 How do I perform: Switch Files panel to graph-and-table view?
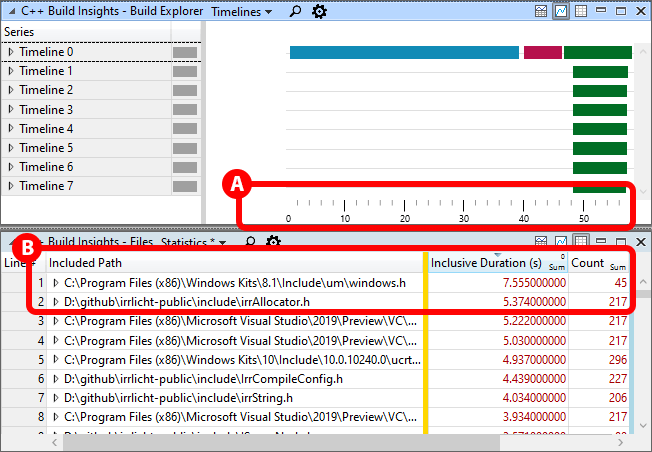pos(541,242)
